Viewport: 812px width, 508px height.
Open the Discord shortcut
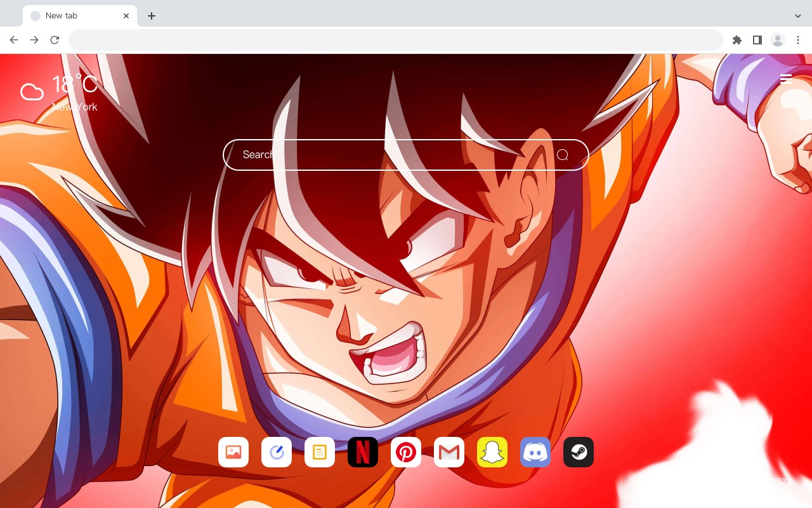pyautogui.click(x=535, y=452)
